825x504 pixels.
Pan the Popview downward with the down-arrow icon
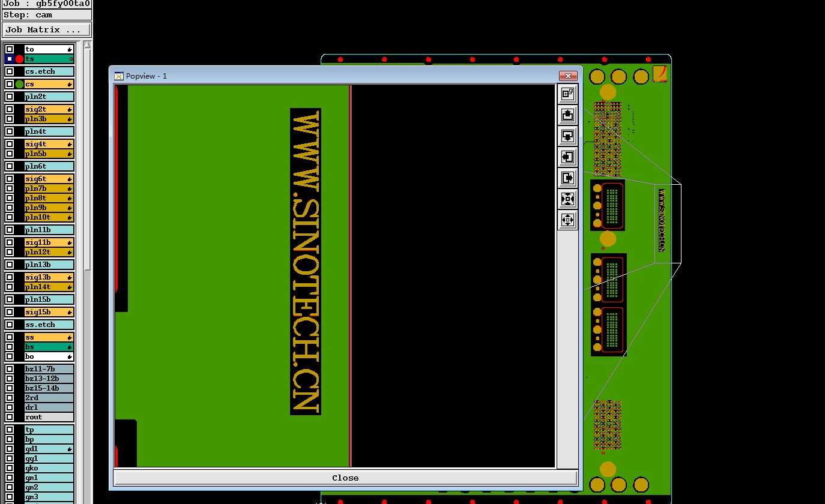click(567, 136)
